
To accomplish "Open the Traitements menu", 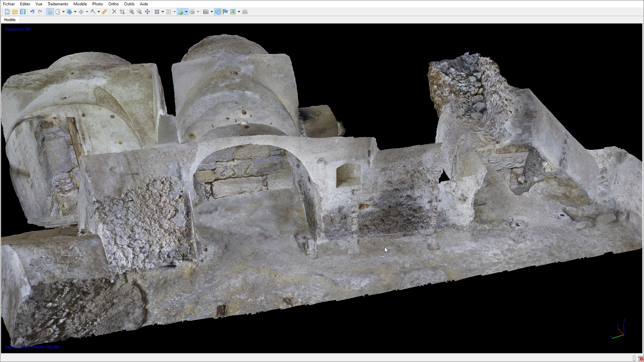I will pyautogui.click(x=58, y=4).
